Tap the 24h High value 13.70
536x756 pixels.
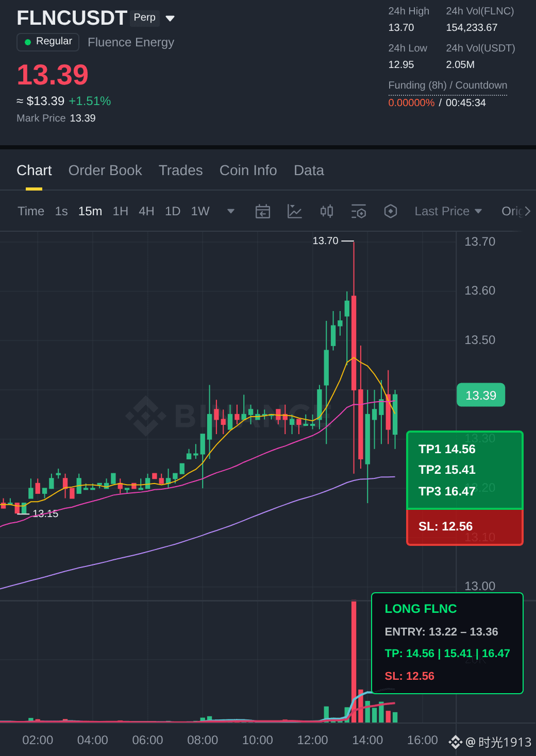[401, 28]
